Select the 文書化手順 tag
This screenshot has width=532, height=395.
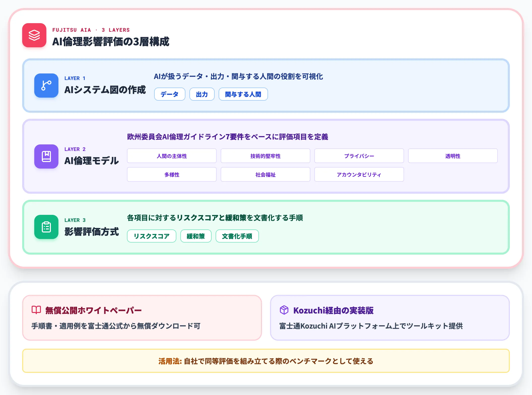tap(237, 236)
